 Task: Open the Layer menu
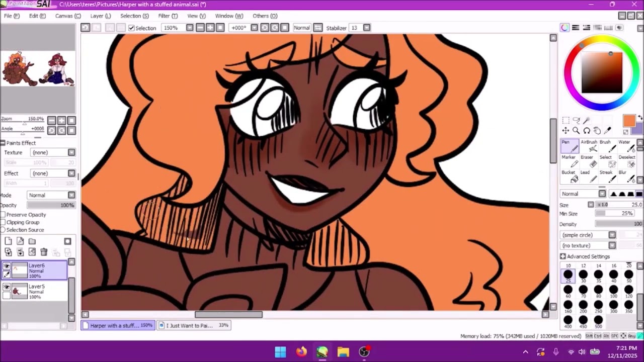(x=100, y=16)
